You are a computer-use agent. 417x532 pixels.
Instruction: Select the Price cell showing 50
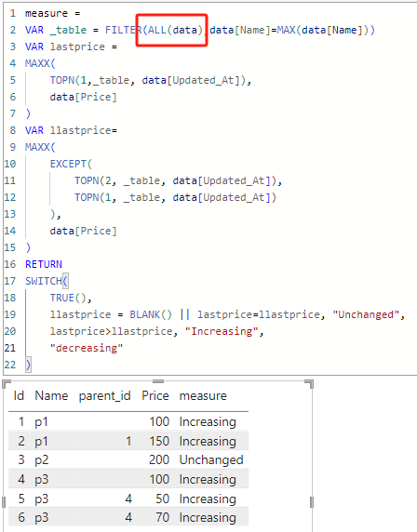click(163, 499)
